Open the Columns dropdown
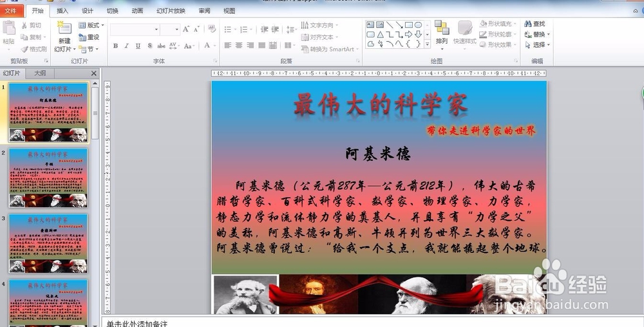 point(290,46)
